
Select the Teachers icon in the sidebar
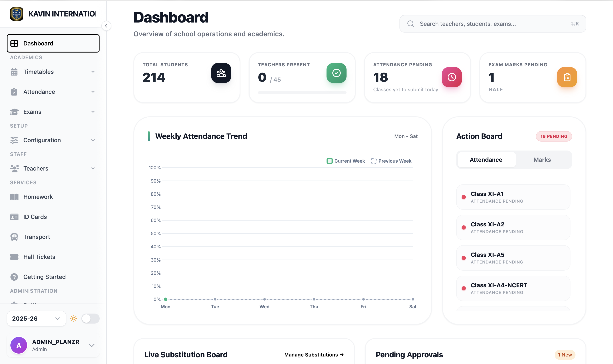pyautogui.click(x=14, y=168)
